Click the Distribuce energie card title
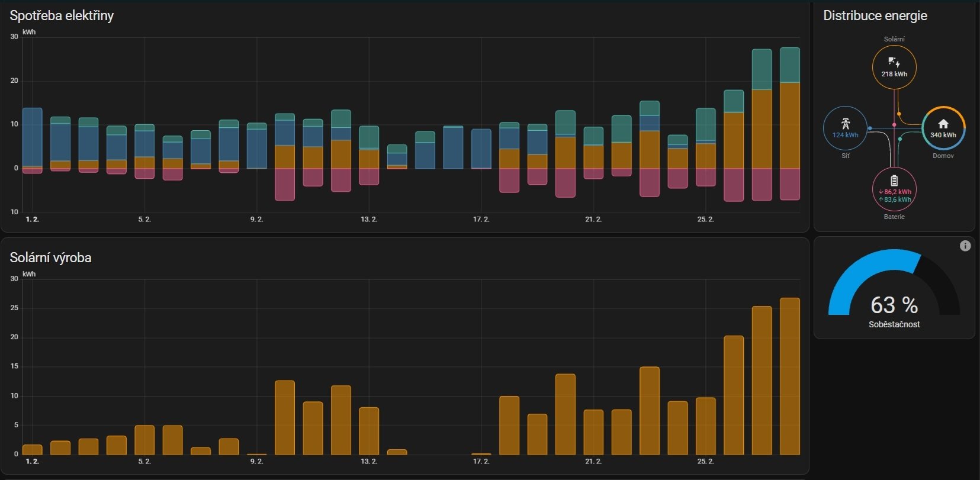The width and height of the screenshot is (980, 480). coord(875,16)
